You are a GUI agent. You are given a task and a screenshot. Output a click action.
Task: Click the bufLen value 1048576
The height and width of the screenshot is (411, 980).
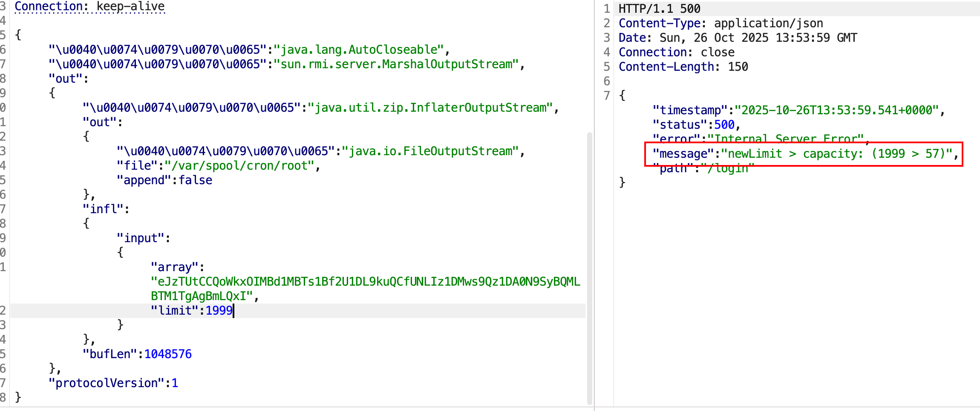pyautogui.click(x=168, y=354)
